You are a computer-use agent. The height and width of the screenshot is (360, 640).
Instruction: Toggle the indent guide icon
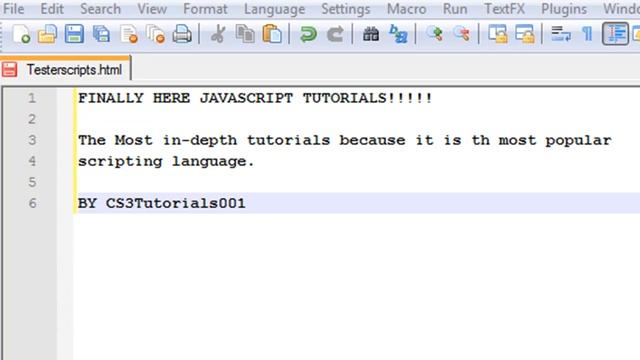pyautogui.click(x=615, y=34)
